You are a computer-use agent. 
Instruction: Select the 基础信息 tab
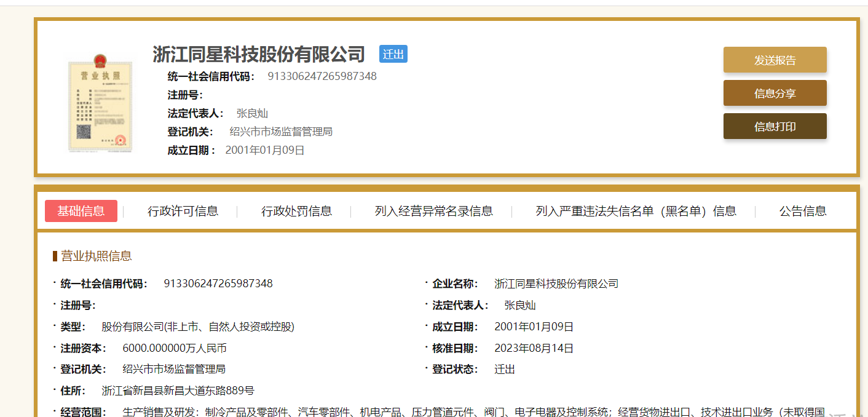point(81,211)
